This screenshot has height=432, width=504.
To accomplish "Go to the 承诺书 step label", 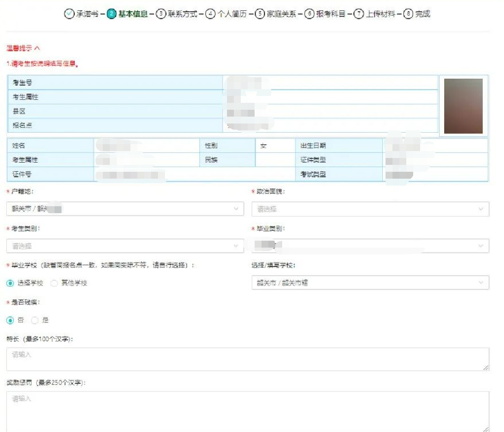I will pyautogui.click(x=87, y=14).
